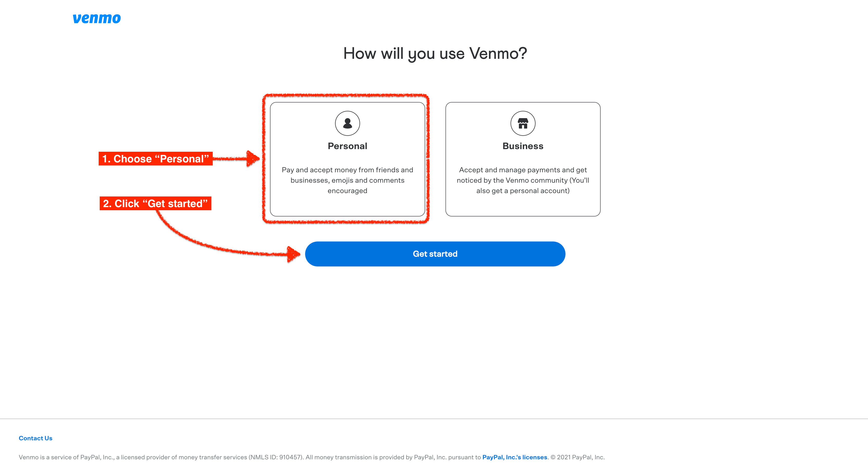The height and width of the screenshot is (471, 868).
Task: Click the red dashed outline around Personal
Action: [346, 95]
